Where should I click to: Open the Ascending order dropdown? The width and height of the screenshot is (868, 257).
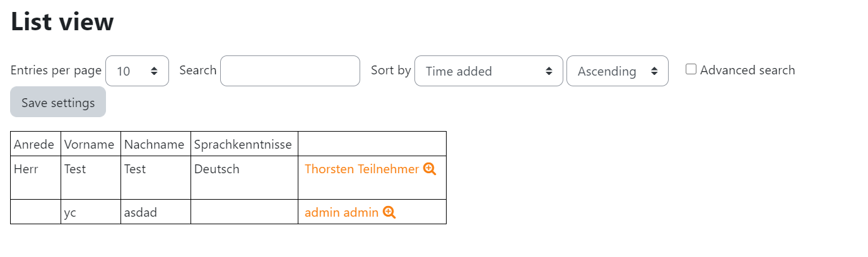(x=617, y=71)
